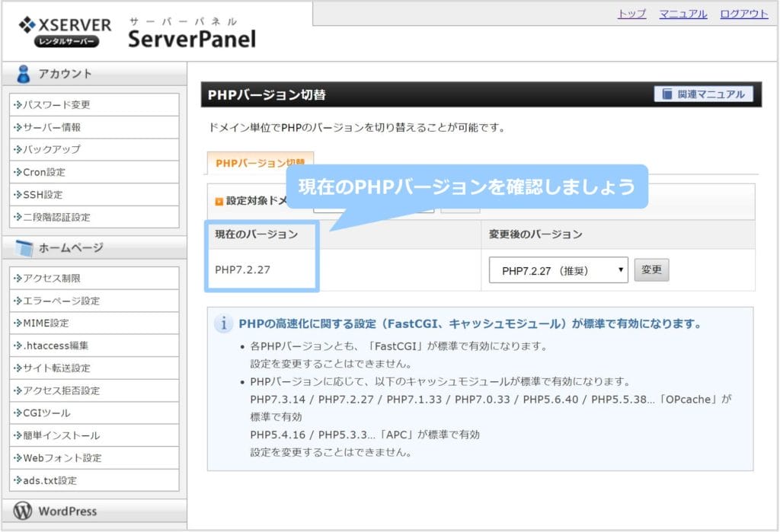Open アクセス拒否設定 menu item

[94, 390]
